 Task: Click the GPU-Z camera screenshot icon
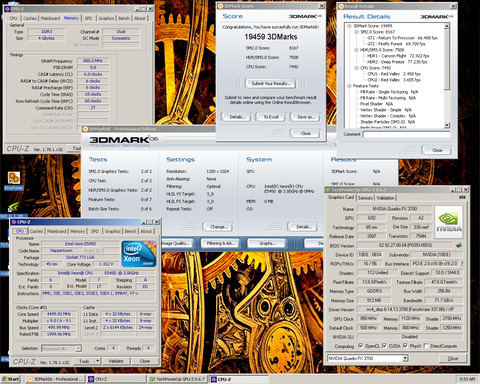point(462,197)
